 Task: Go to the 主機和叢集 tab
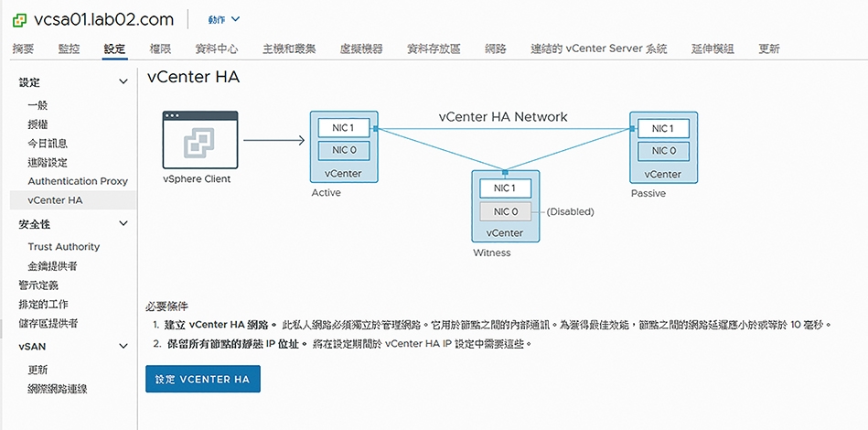pyautogui.click(x=289, y=48)
